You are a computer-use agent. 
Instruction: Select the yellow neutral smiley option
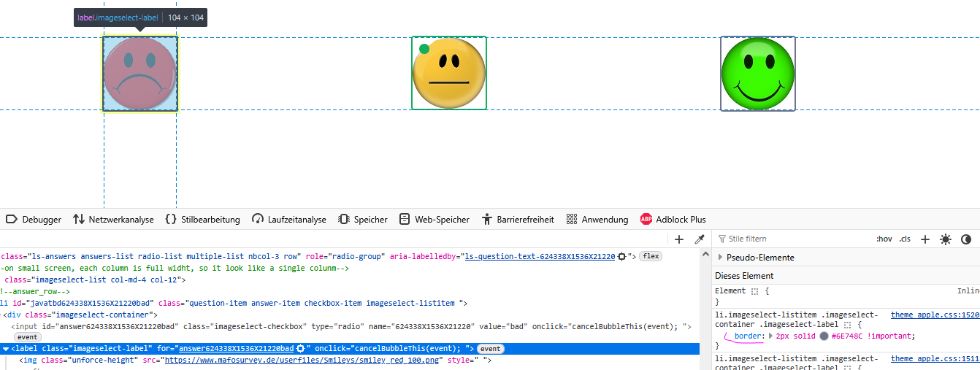click(449, 74)
